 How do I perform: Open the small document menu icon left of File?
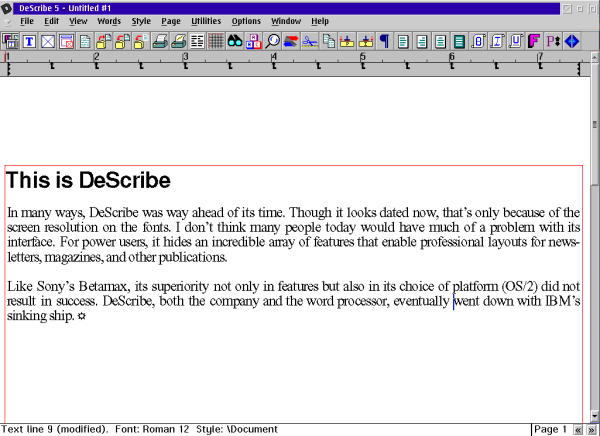7,22
